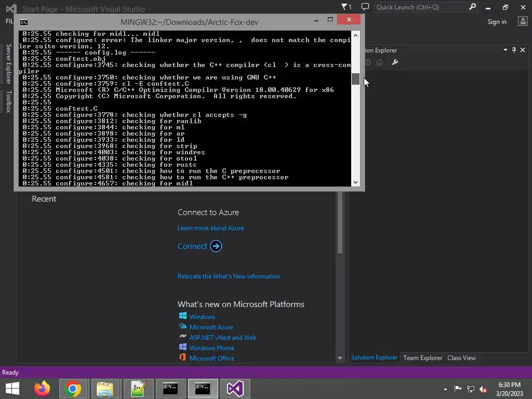Screen dimensions: 532x399
Task: Click the Start Page scrollbar down arrow
Action: [x=340, y=358]
